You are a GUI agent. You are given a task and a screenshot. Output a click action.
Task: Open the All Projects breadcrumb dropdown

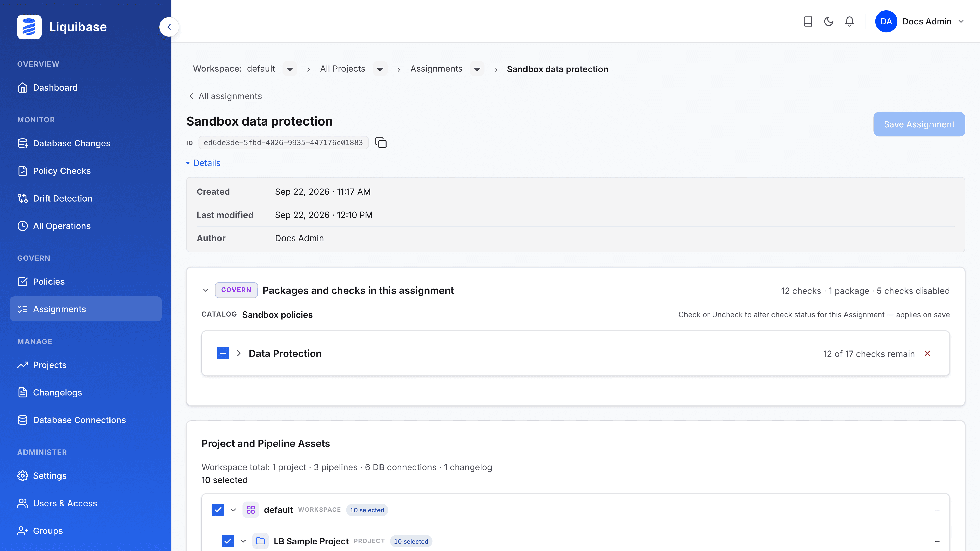pos(380,69)
